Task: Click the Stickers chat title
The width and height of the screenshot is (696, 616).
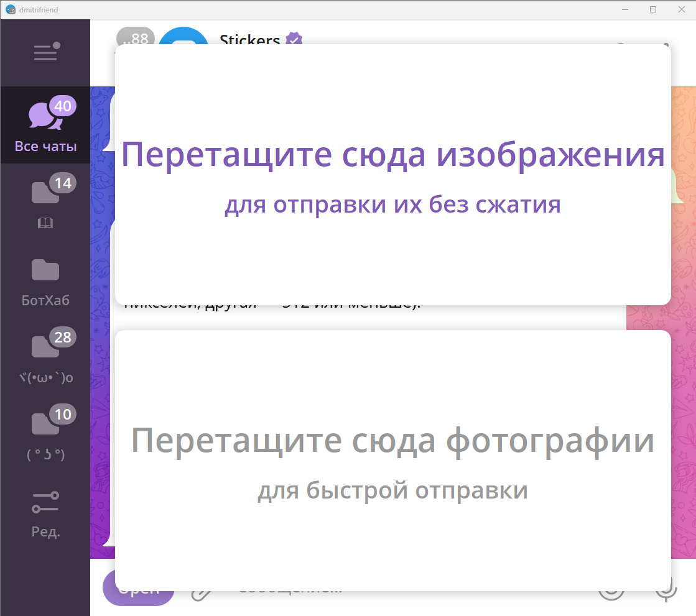Action: point(249,39)
